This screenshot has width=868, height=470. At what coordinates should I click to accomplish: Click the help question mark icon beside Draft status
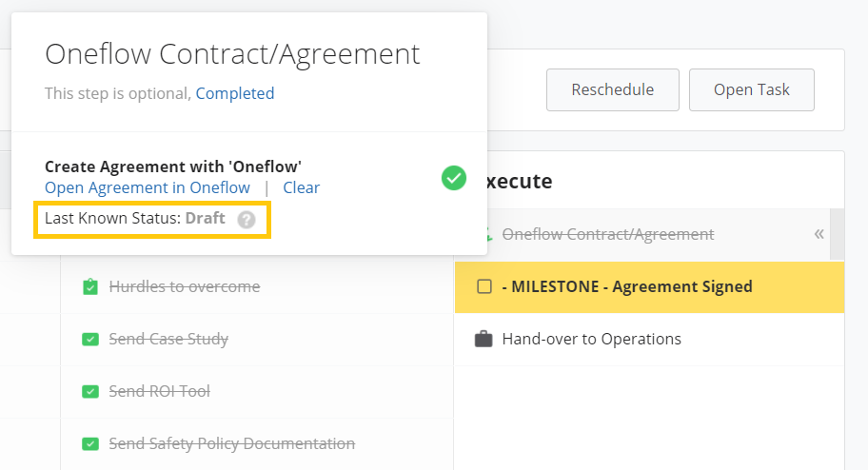tap(247, 220)
